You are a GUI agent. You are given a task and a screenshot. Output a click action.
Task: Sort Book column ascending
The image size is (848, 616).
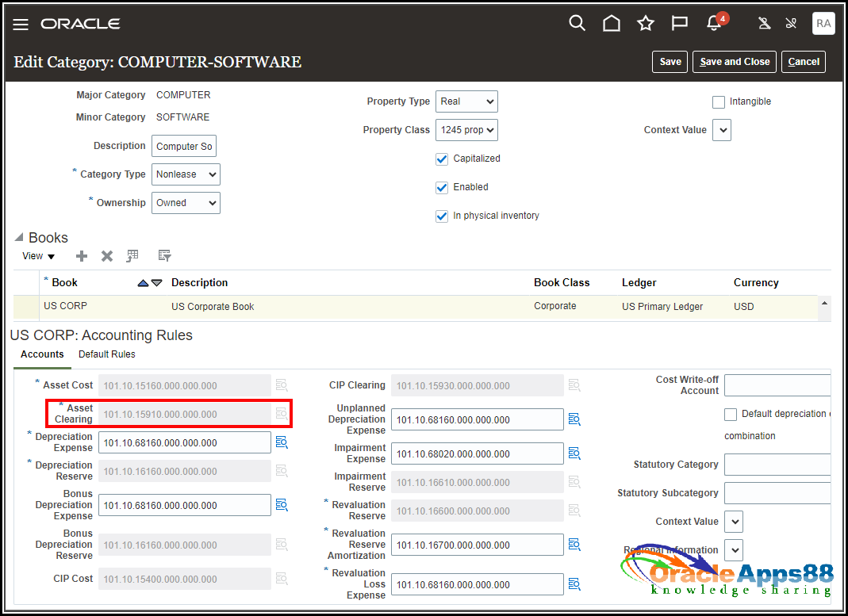143,283
